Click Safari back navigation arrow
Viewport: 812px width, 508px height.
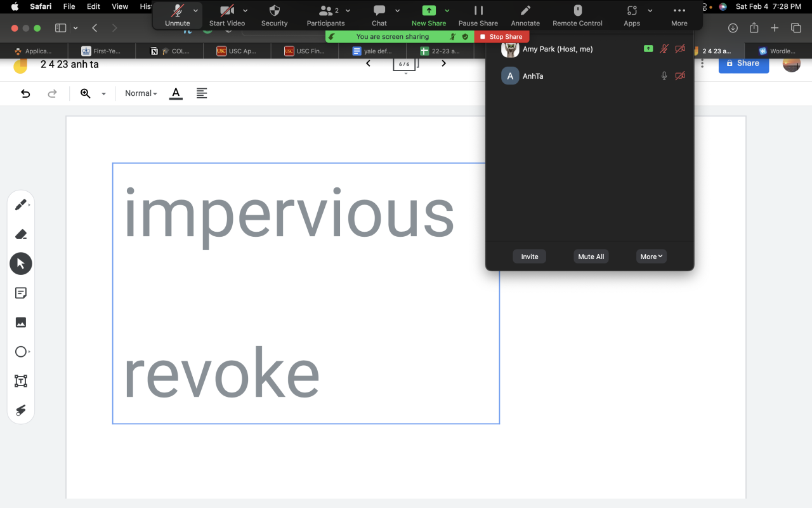point(95,28)
